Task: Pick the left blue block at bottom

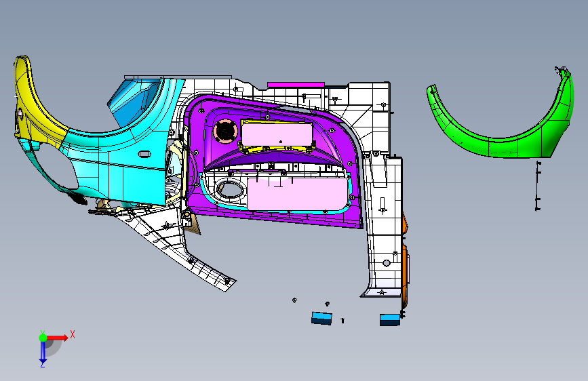Action: pyautogui.click(x=321, y=319)
